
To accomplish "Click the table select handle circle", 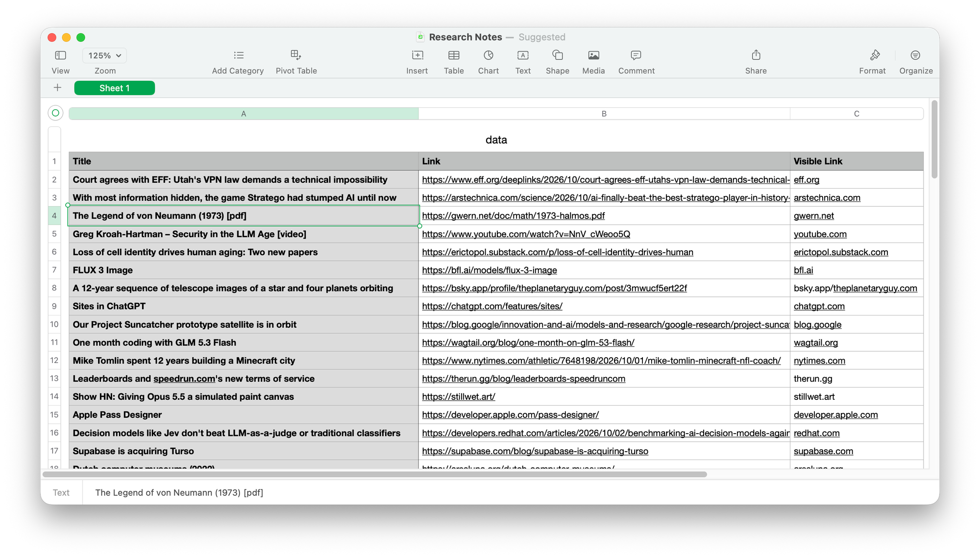I will (55, 113).
